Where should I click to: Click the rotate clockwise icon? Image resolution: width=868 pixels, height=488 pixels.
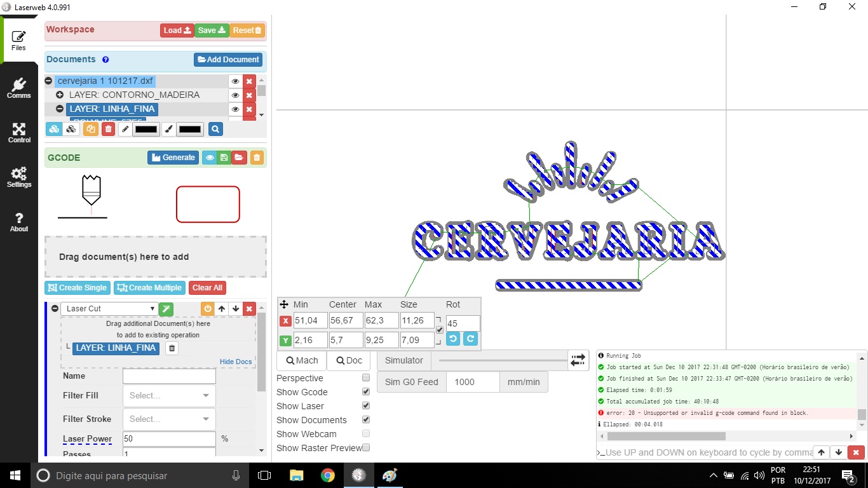point(470,339)
